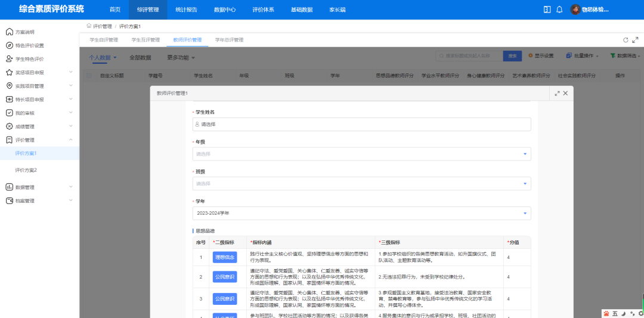Screen dimensions: 644x318
Task: Open the 班级 dropdown
Action: tap(361, 184)
